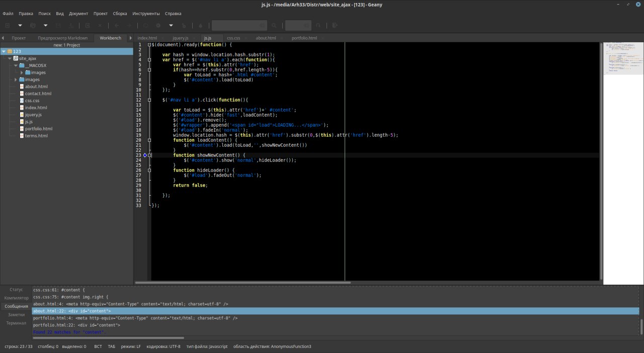Expand the images folder under site_ajax

click(16, 79)
